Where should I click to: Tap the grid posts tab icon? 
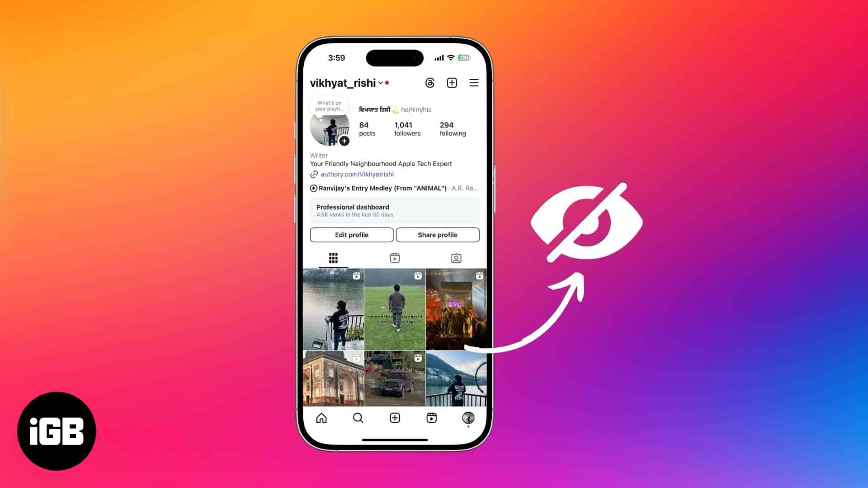click(x=333, y=258)
